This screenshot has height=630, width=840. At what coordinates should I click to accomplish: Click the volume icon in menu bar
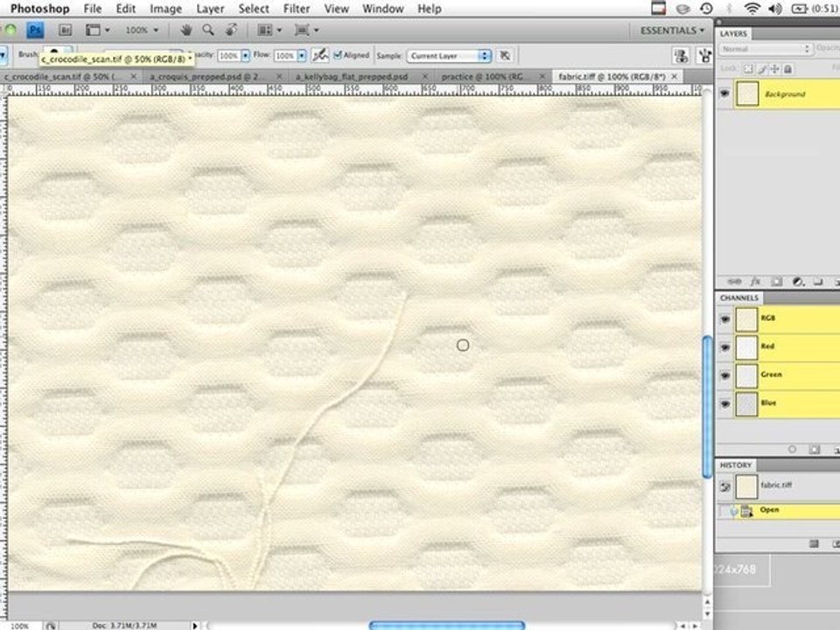774,8
